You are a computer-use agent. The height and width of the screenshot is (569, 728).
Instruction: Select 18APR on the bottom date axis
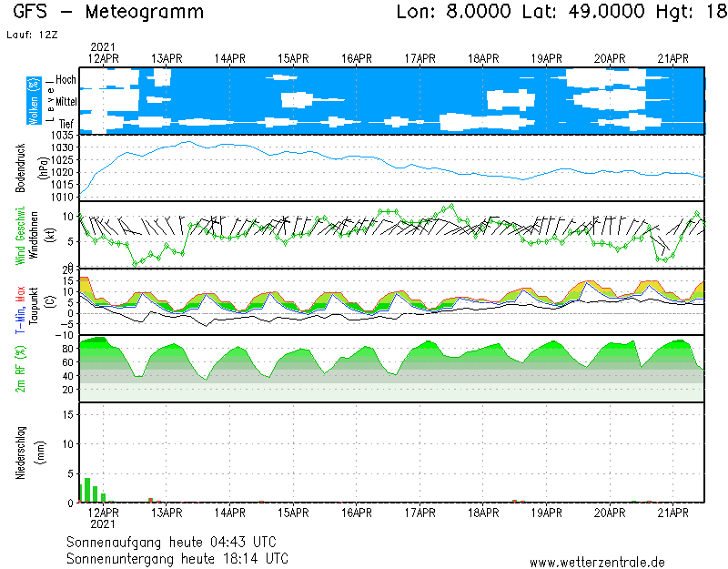tap(483, 513)
